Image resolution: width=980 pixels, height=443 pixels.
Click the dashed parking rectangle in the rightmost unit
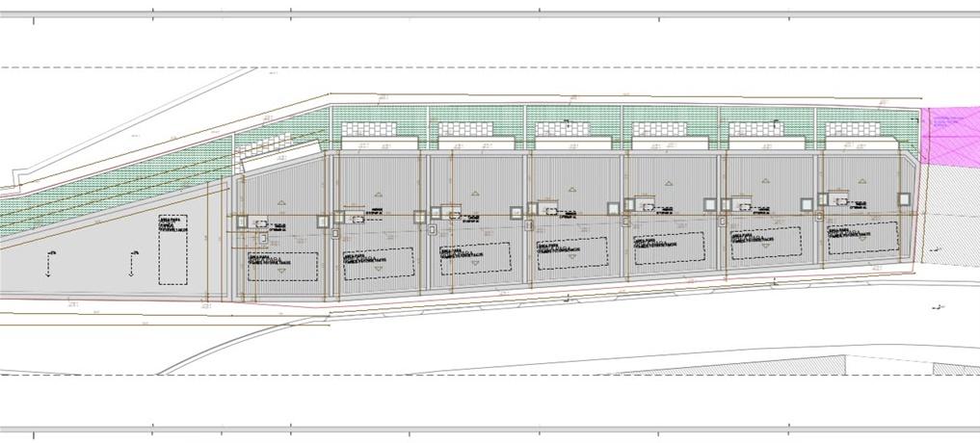tap(863, 239)
